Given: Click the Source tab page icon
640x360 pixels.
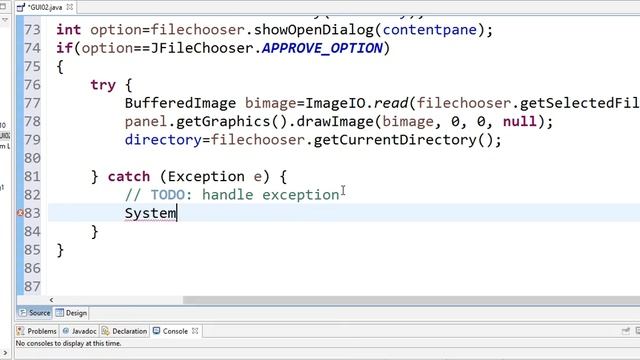Looking at the screenshot, I should (22, 313).
